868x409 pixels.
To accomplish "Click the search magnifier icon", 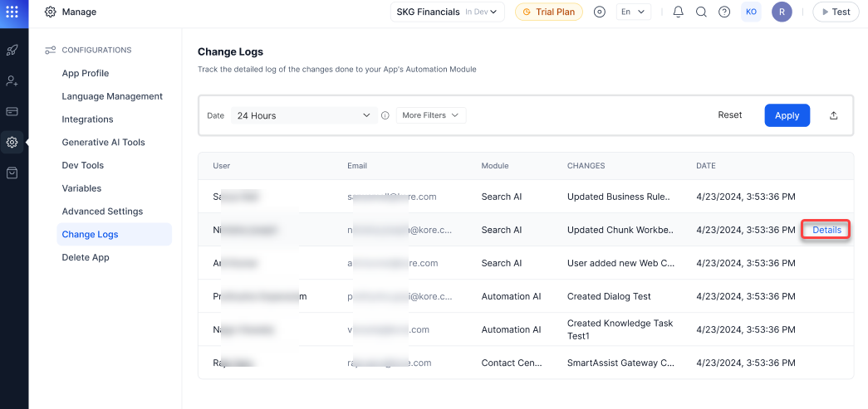I will pyautogui.click(x=701, y=12).
